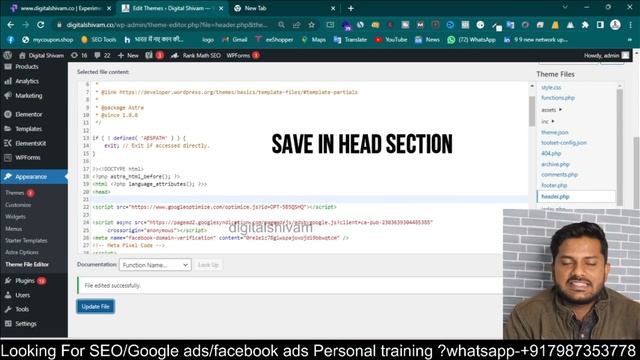This screenshot has height=360, width=640.
Task: Click the Update File button
Action: pos(95,307)
